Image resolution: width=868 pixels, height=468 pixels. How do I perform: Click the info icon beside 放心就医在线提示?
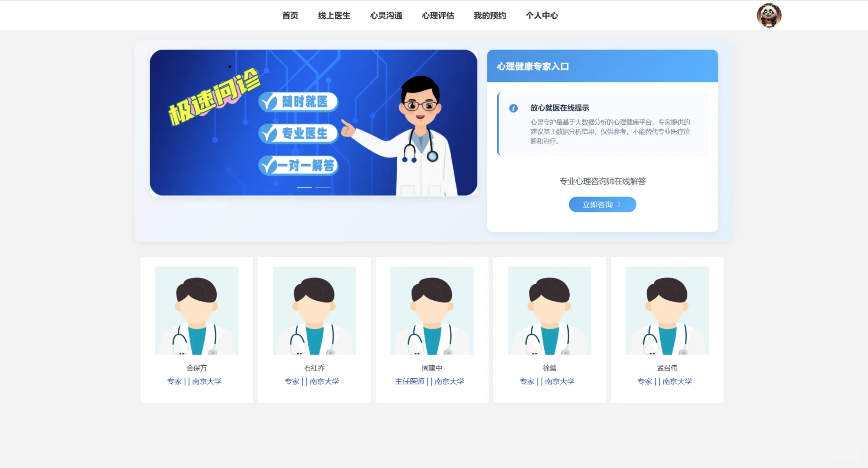514,108
